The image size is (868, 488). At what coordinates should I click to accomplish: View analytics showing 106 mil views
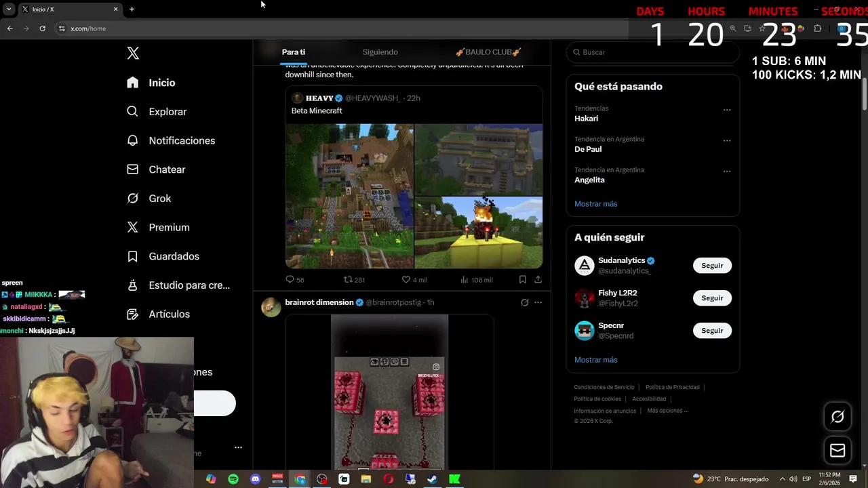(476, 280)
